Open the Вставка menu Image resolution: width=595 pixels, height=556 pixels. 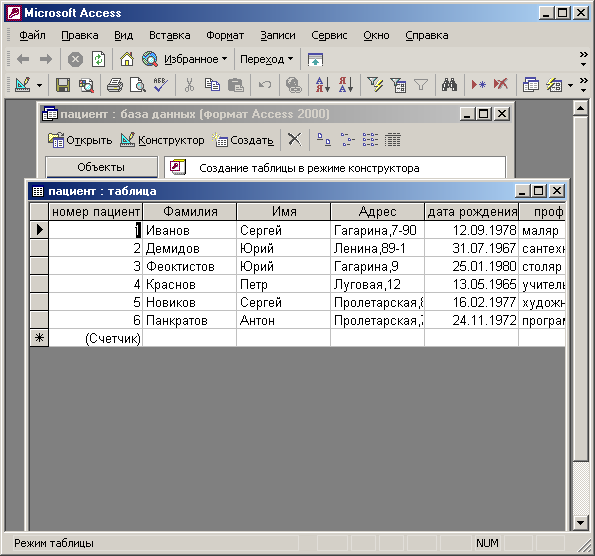[x=170, y=35]
